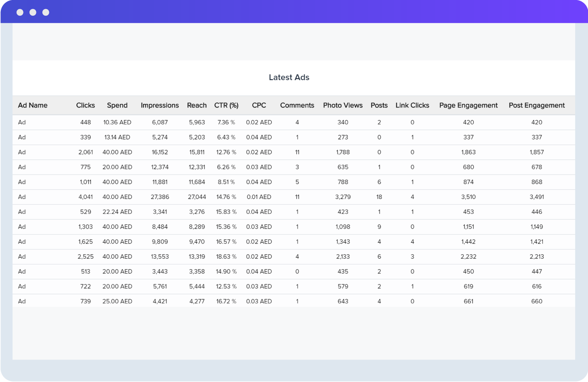Click the 27,386 impressions value

(x=160, y=197)
